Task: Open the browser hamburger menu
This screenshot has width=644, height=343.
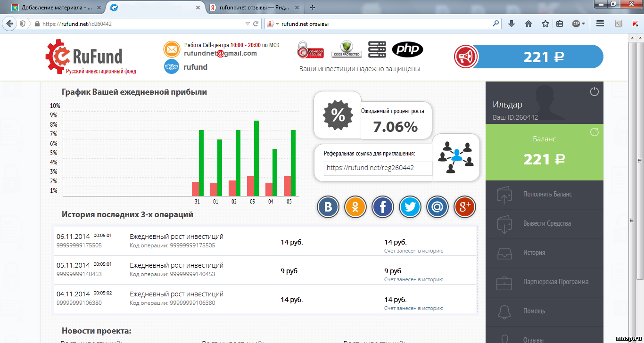Action: (600, 24)
